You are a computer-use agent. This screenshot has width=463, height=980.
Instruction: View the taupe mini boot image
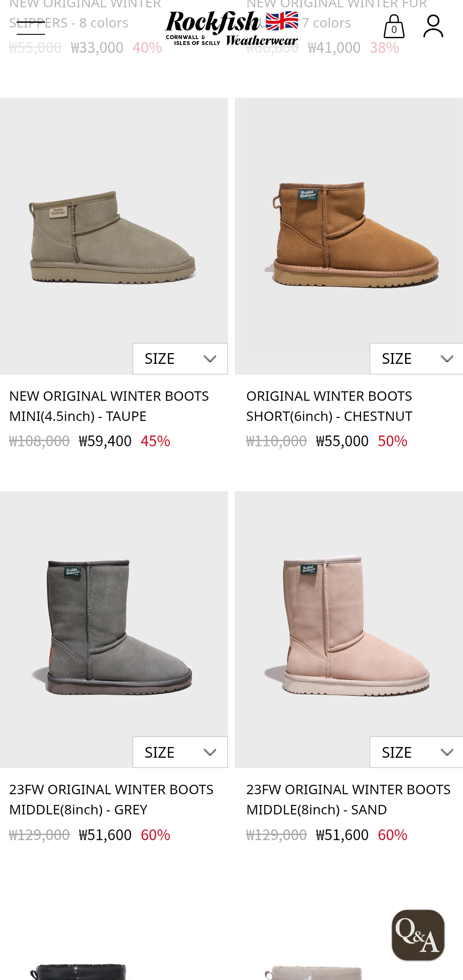point(114,236)
